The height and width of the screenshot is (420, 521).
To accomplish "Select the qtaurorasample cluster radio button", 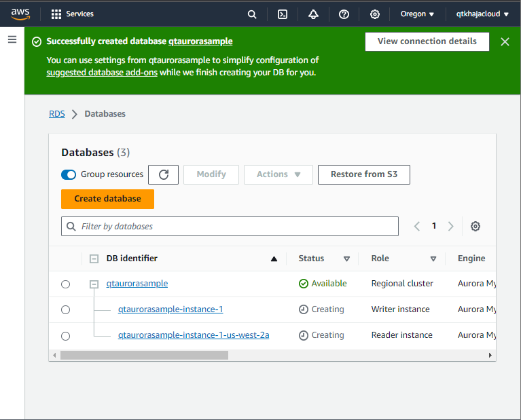I will pos(65,284).
